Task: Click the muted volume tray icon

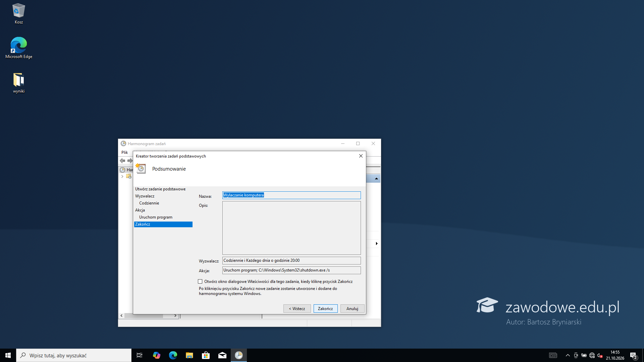Action: 600,356
